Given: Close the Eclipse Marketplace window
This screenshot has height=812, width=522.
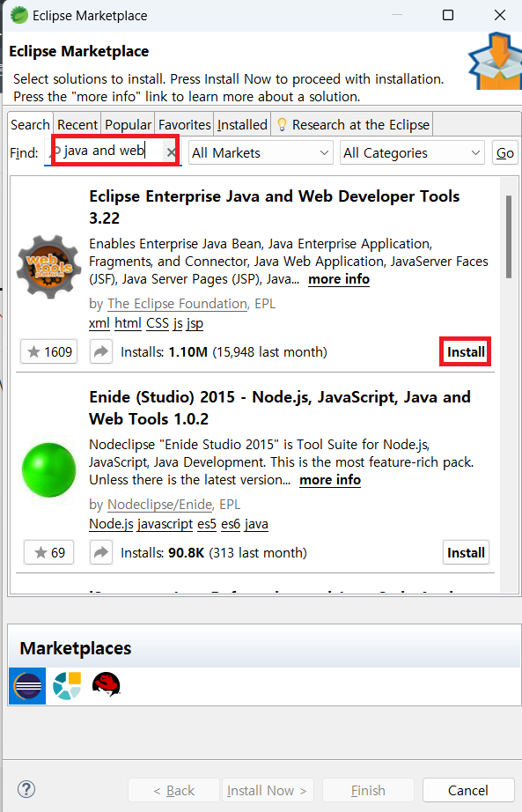Looking at the screenshot, I should pyautogui.click(x=500, y=15).
